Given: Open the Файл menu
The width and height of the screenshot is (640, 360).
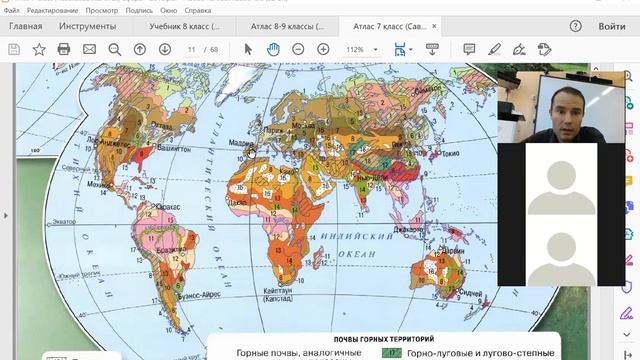Looking at the screenshot, I should (x=11, y=10).
